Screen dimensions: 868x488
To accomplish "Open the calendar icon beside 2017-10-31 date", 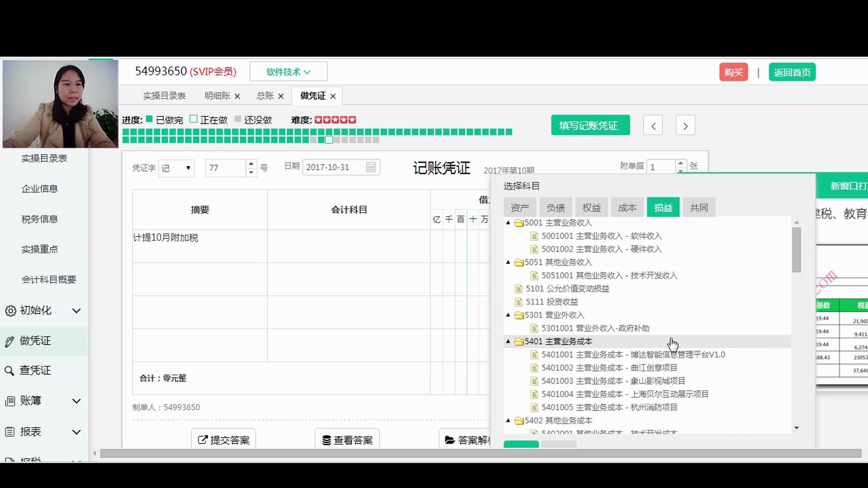I will pos(371,167).
